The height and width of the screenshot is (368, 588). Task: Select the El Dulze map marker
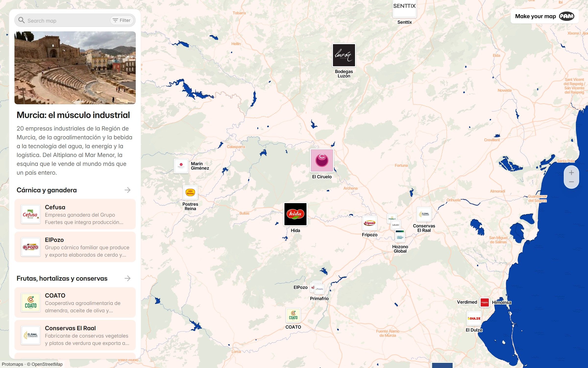point(474,318)
